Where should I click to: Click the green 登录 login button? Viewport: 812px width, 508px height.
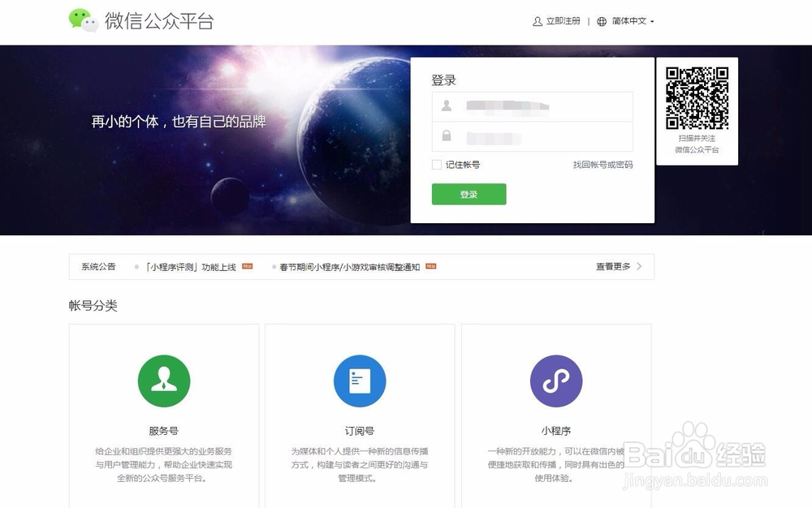pyautogui.click(x=468, y=194)
